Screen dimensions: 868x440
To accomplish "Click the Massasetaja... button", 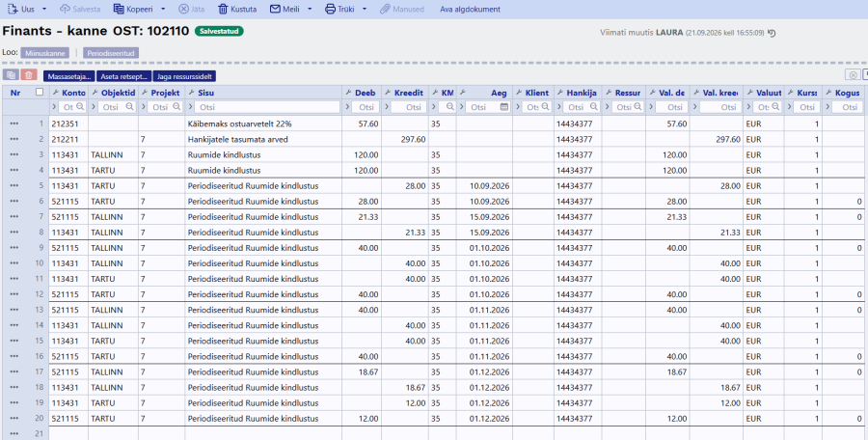I will pos(69,76).
